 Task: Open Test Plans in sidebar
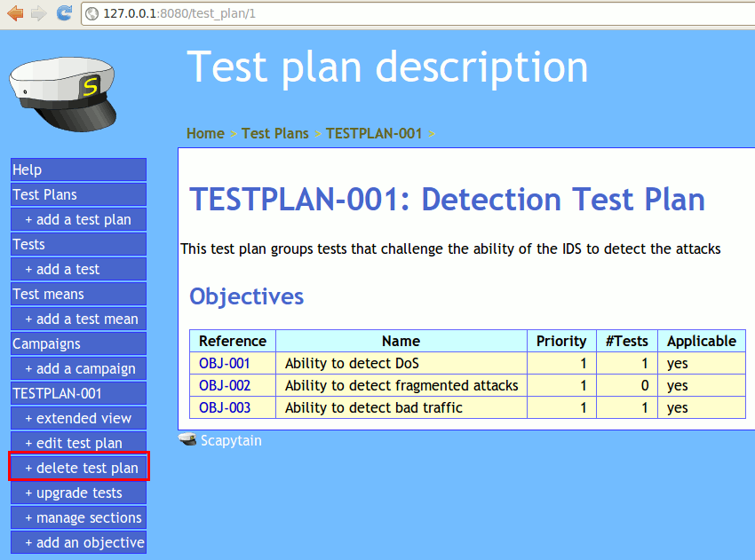[x=78, y=194]
